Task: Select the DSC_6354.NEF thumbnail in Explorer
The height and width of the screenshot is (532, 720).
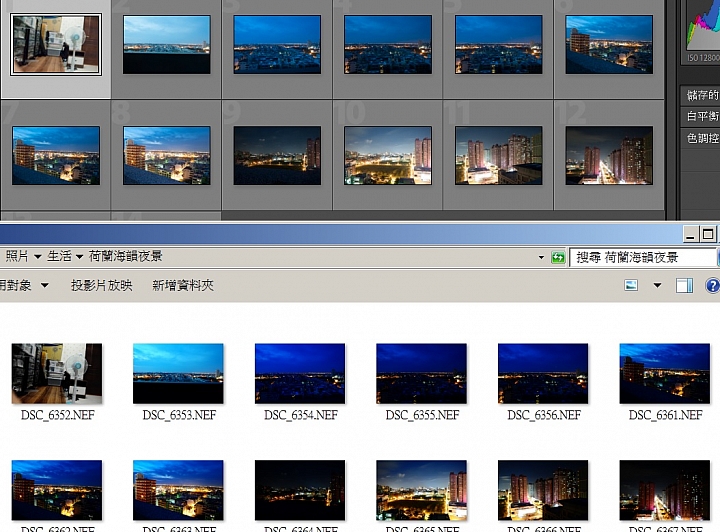Action: coord(300,374)
